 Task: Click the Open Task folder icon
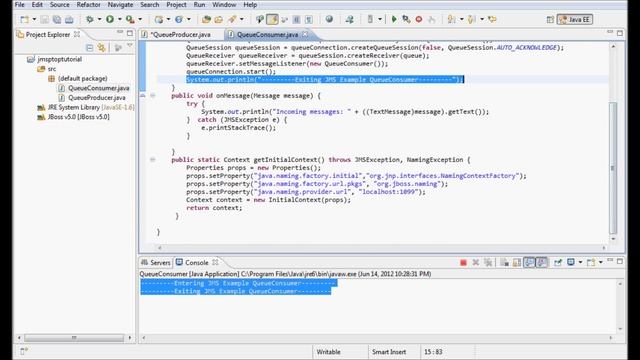pos(219,19)
